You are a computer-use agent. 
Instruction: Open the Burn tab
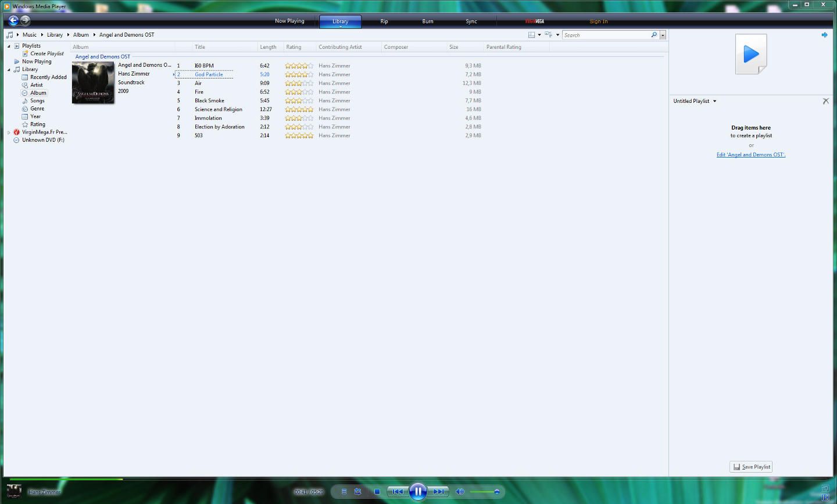click(428, 22)
